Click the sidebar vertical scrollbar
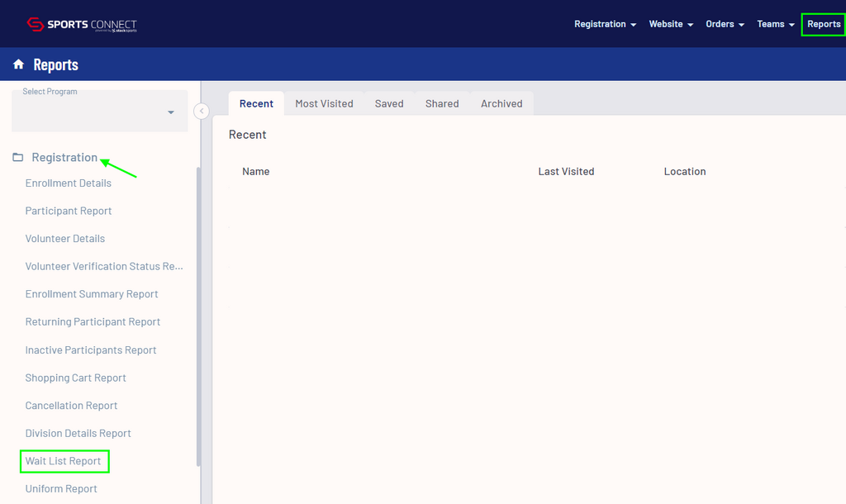The height and width of the screenshot is (504, 846). [198, 314]
